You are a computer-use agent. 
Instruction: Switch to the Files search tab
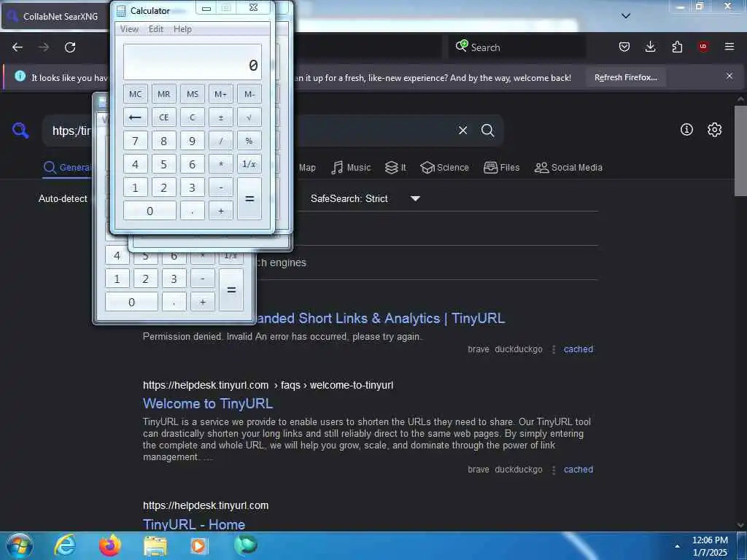click(x=501, y=168)
